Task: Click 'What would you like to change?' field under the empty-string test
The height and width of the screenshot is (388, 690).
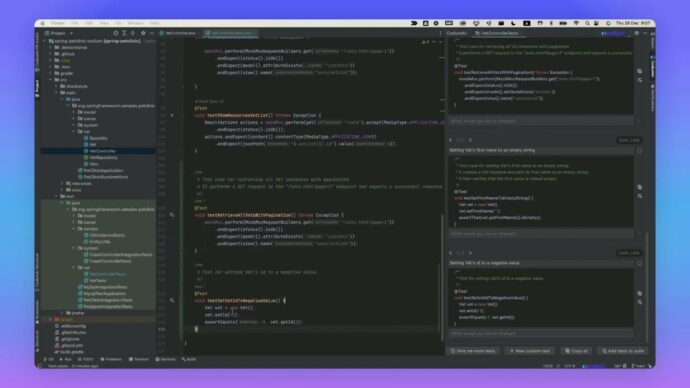Action: point(541,234)
